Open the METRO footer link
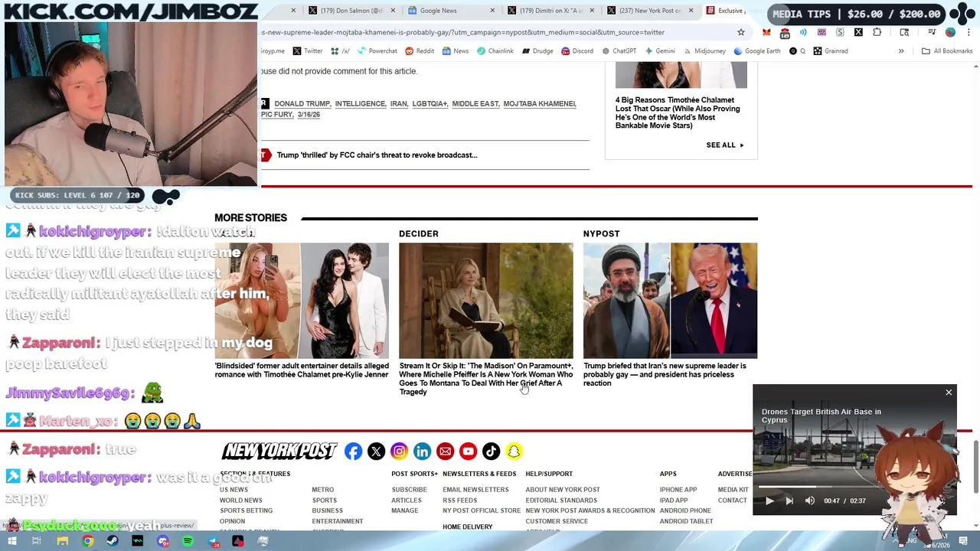The height and width of the screenshot is (551, 980). [323, 490]
